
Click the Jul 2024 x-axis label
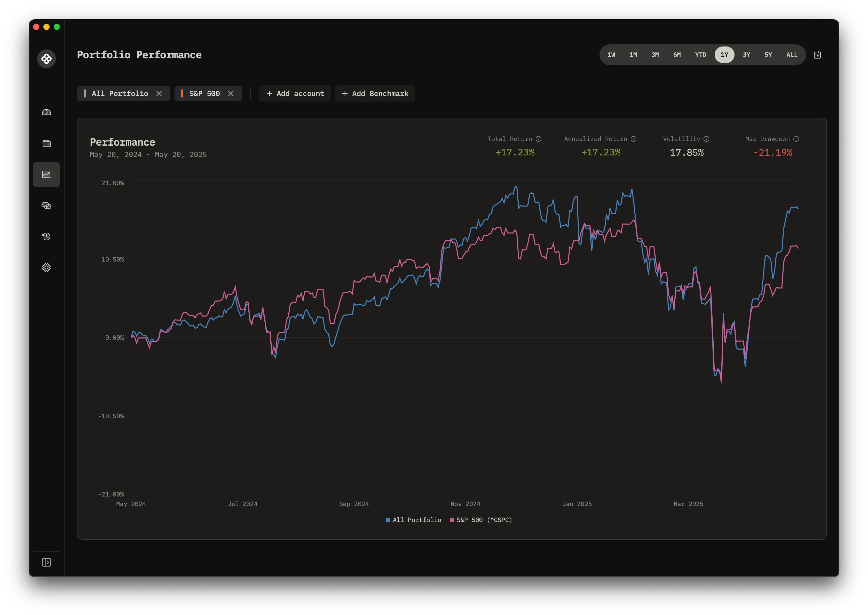pyautogui.click(x=242, y=504)
